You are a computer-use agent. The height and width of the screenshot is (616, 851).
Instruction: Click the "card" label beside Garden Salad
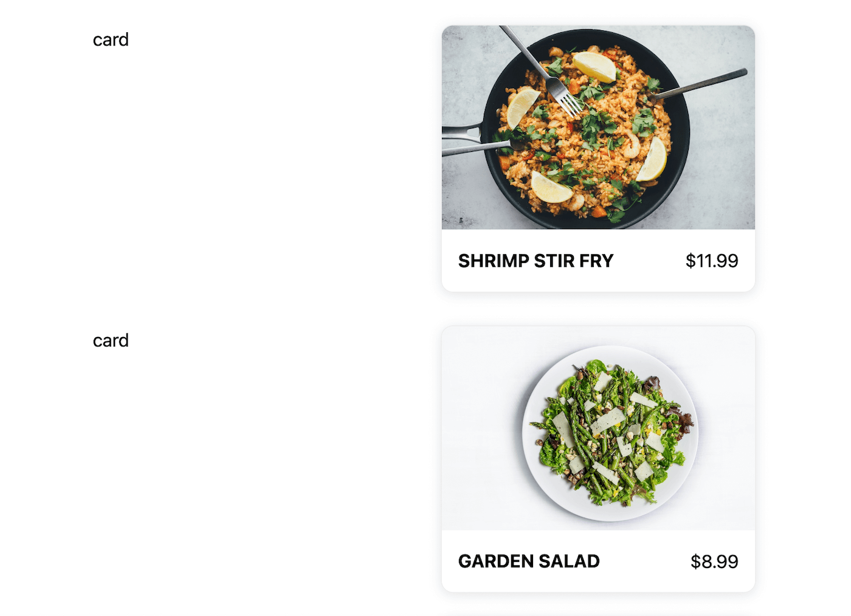[x=111, y=341]
